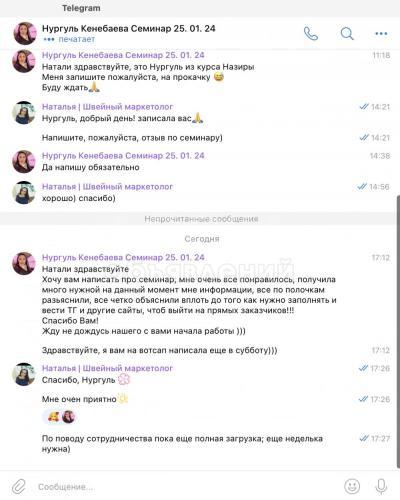Screen dimensions: 400x500
Task: Click the Непрочитанные сообщения divider bar
Action: pyautogui.click(x=198, y=219)
